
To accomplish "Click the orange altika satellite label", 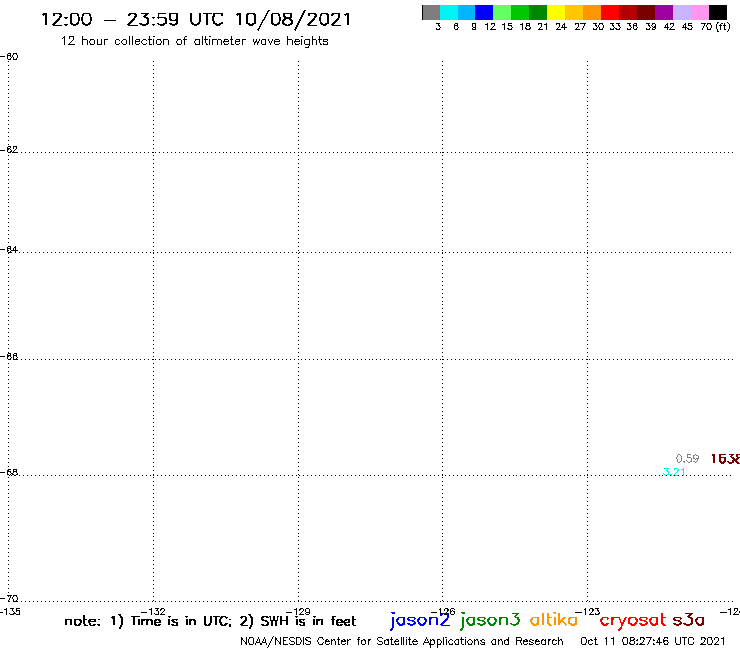I will coord(554,619).
